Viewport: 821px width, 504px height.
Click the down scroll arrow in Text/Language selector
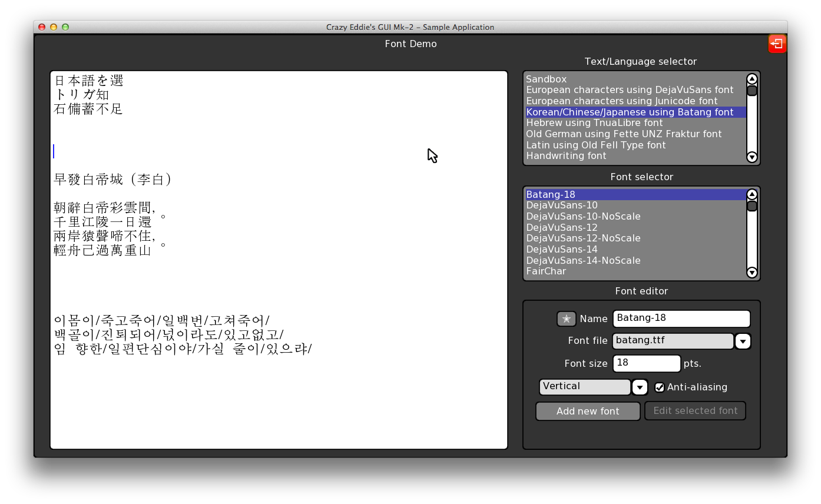click(752, 157)
